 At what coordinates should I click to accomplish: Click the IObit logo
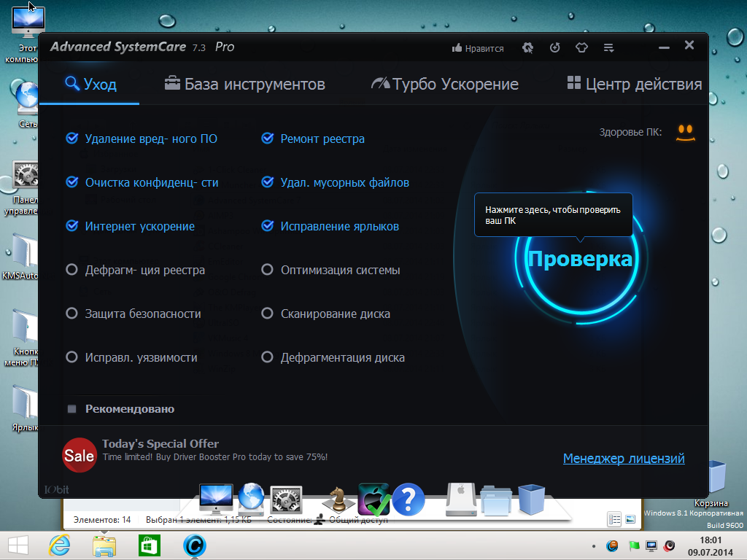(x=56, y=489)
